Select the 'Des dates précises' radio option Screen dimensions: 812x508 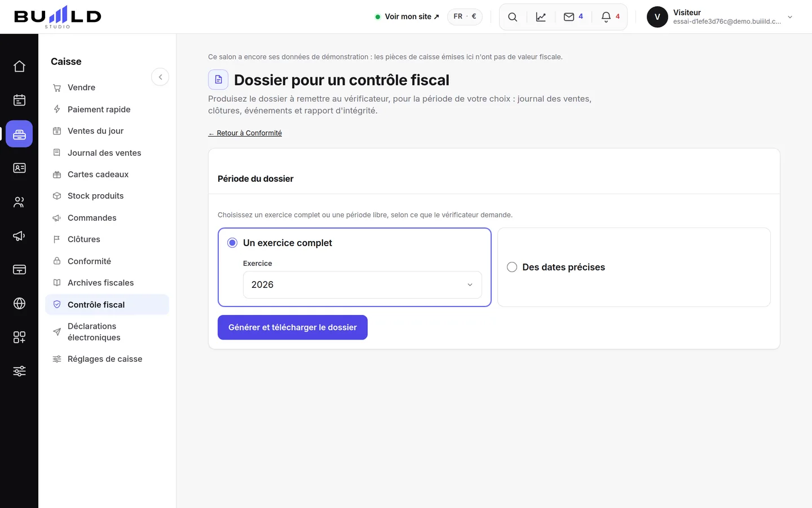coord(512,267)
